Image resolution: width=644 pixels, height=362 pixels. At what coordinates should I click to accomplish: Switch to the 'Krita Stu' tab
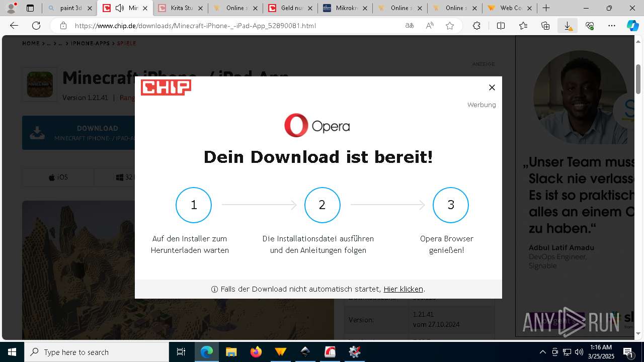(x=181, y=8)
